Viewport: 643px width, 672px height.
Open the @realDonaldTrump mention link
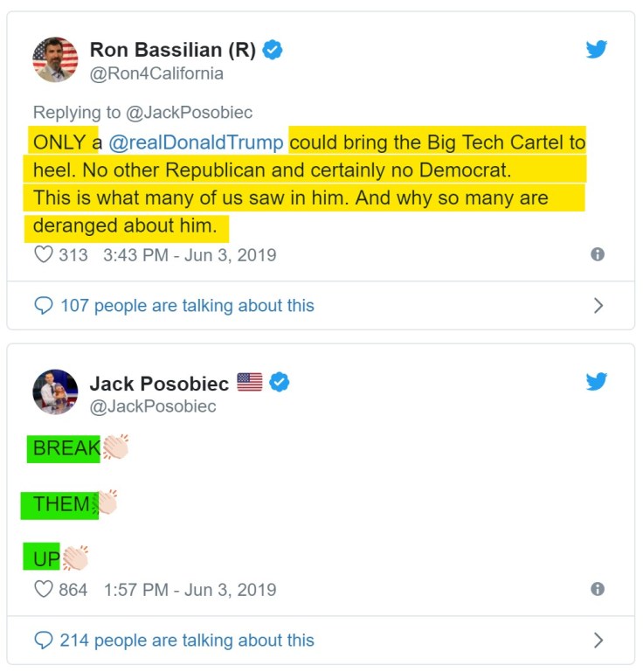[x=197, y=142]
